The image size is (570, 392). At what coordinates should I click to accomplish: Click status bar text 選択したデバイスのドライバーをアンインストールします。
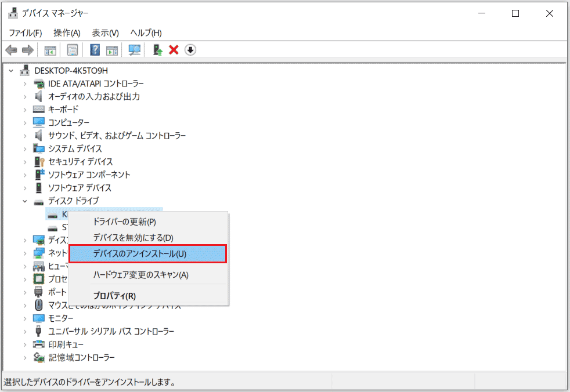[x=90, y=382]
